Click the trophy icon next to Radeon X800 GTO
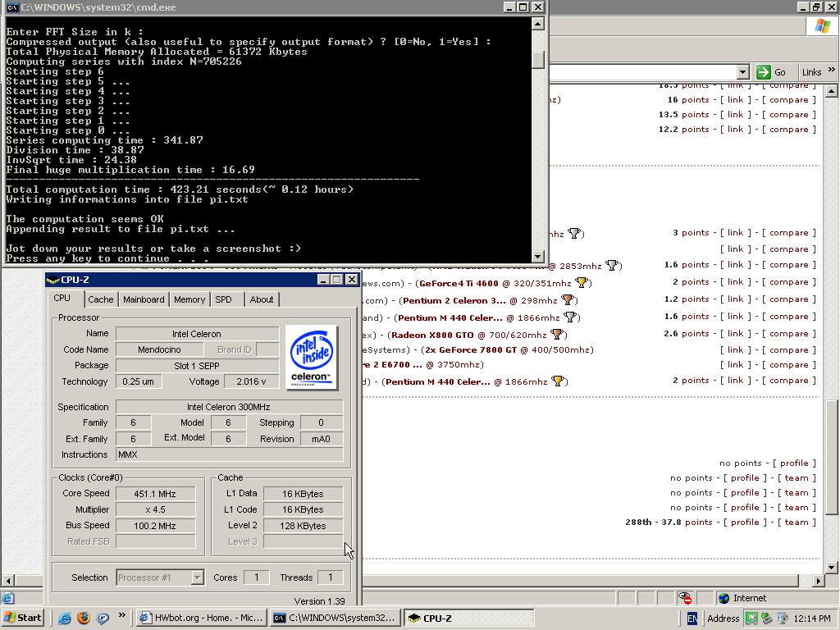Screen dimensions: 840x630 557,335
